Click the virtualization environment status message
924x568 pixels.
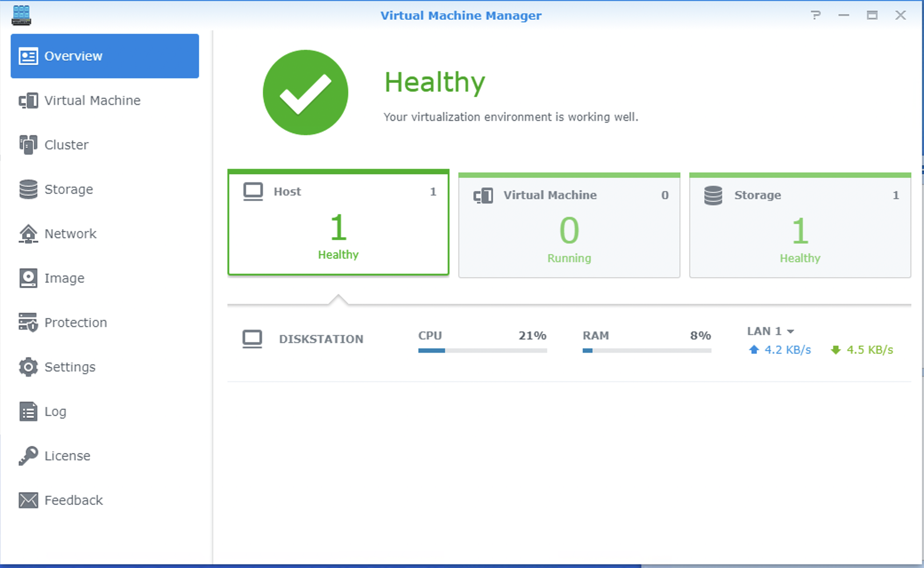(x=511, y=117)
